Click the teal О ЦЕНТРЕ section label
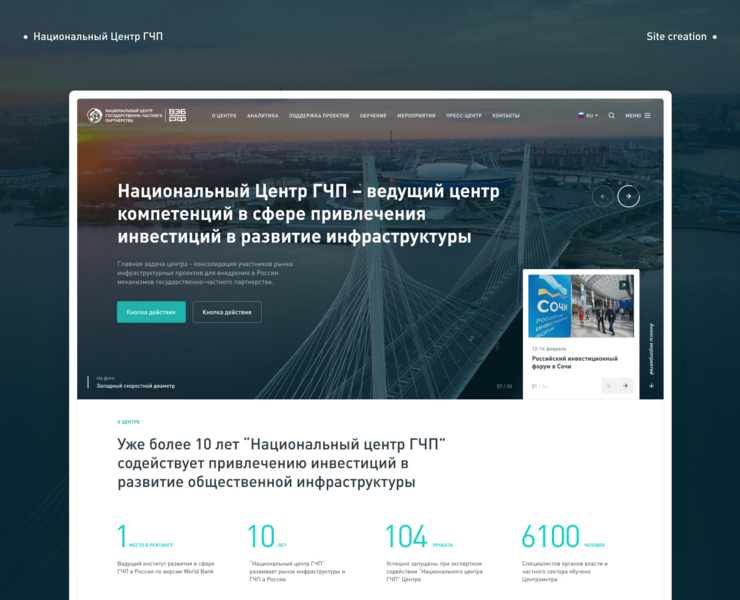The image size is (740, 600). (x=128, y=422)
